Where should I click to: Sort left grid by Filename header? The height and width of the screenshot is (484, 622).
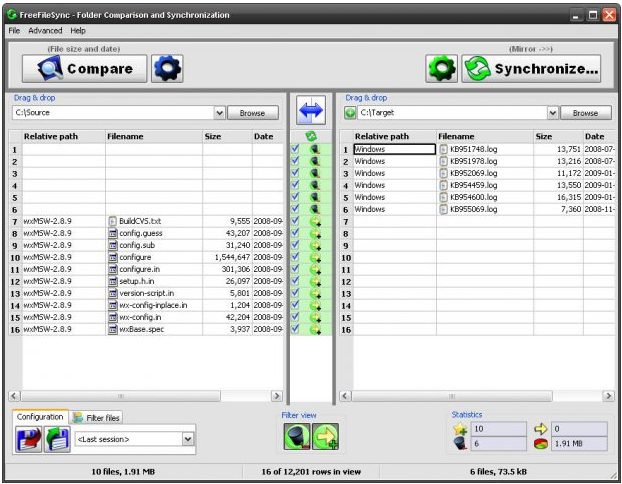click(154, 136)
